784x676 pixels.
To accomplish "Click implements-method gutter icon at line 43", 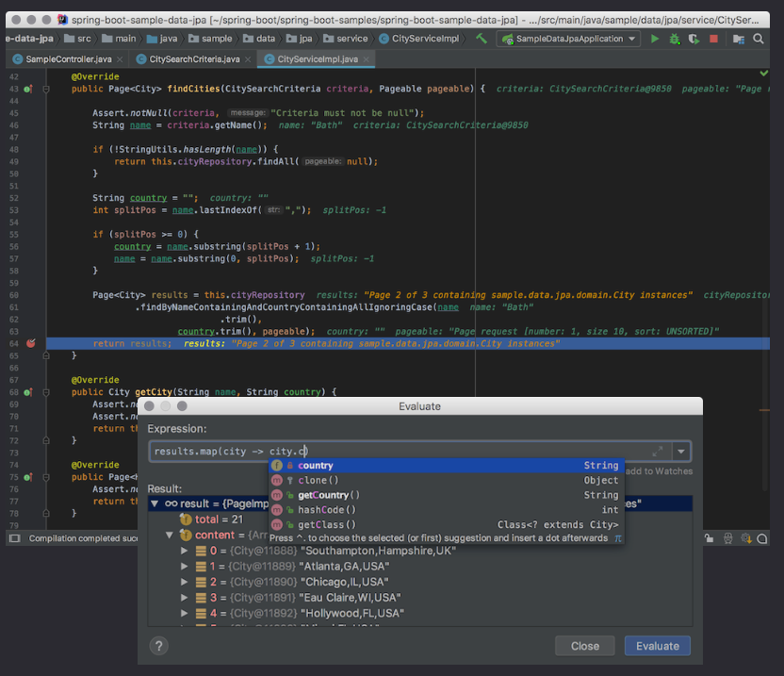I will [x=28, y=89].
